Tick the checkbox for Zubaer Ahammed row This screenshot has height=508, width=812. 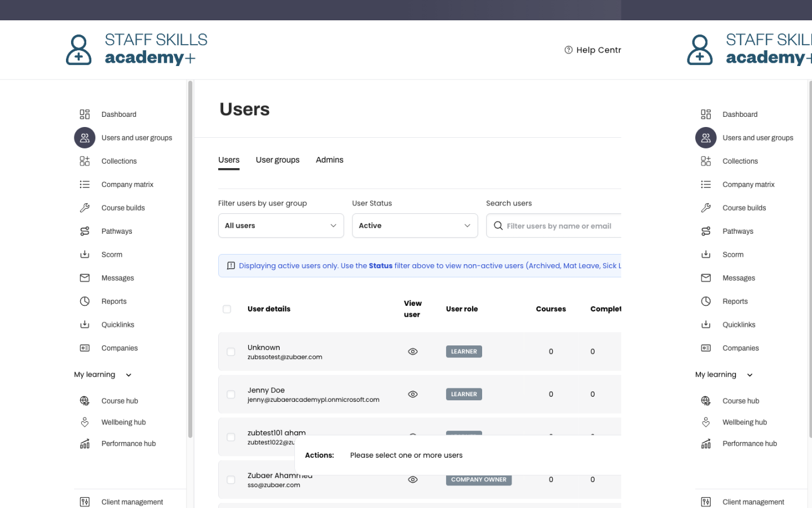coord(231,480)
